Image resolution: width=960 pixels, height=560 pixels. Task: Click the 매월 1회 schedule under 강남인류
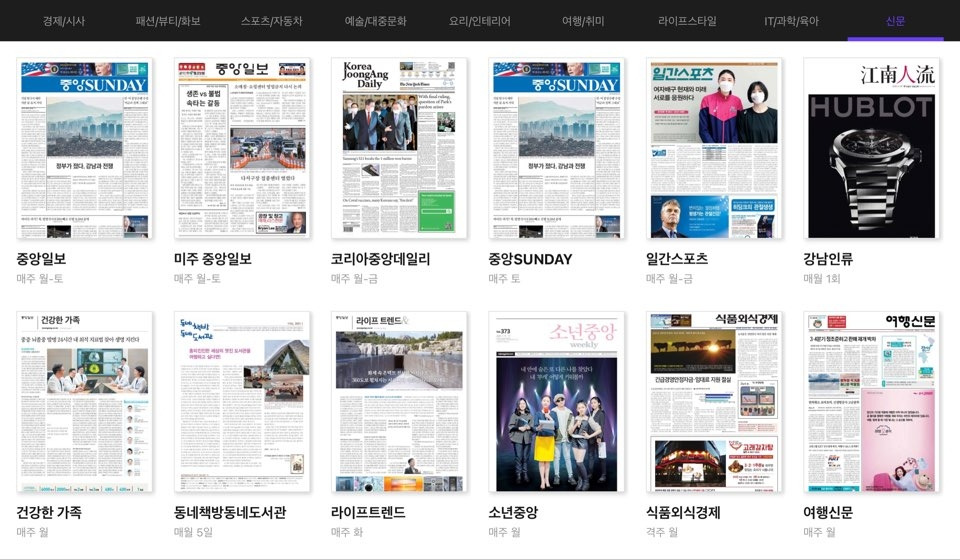[822, 278]
